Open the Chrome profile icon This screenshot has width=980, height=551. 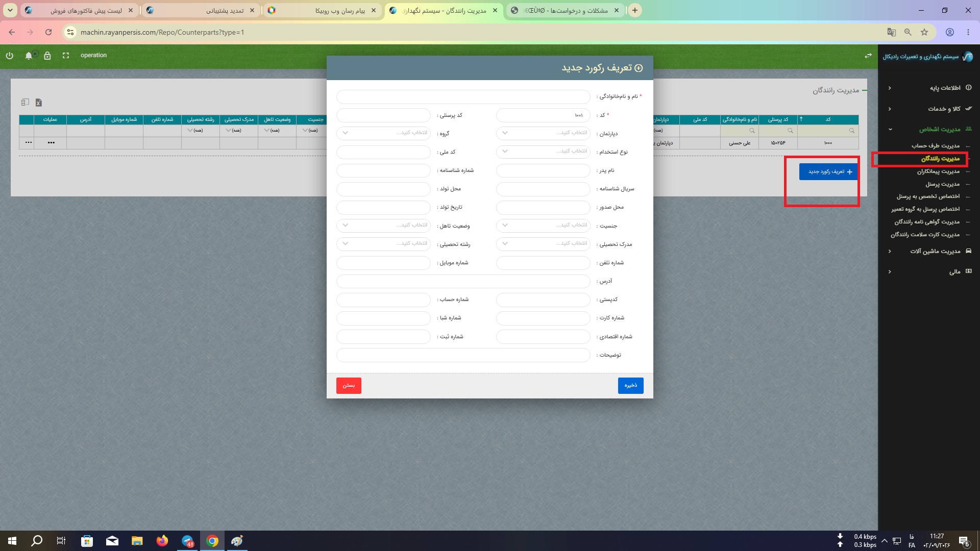point(950,32)
